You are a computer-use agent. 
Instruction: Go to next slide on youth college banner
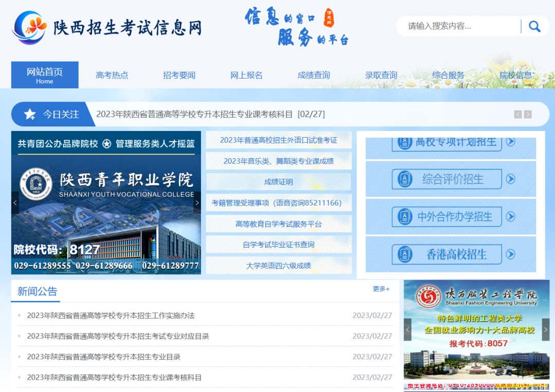197,203
